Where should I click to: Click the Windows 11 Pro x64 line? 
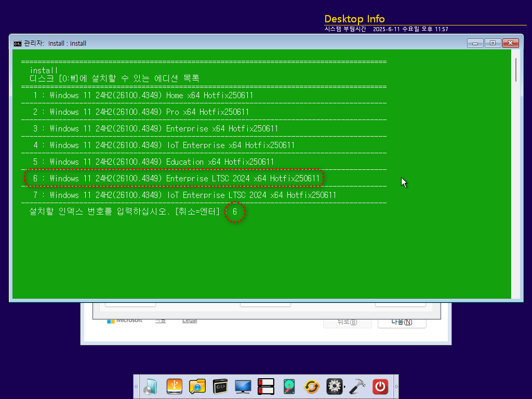click(141, 112)
